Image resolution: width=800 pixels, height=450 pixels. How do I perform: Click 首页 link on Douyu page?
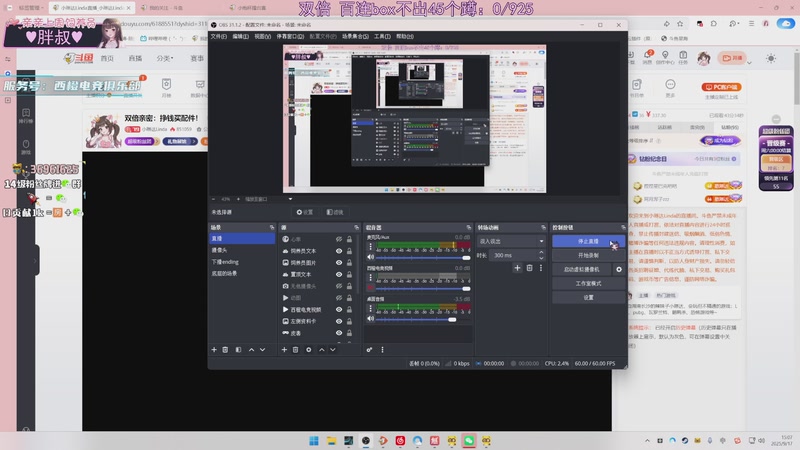(x=107, y=58)
